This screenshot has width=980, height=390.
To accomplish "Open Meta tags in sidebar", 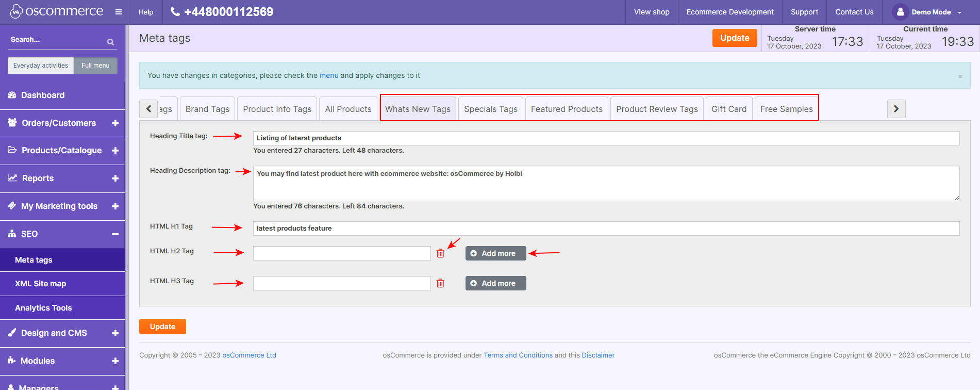I will coord(62,260).
